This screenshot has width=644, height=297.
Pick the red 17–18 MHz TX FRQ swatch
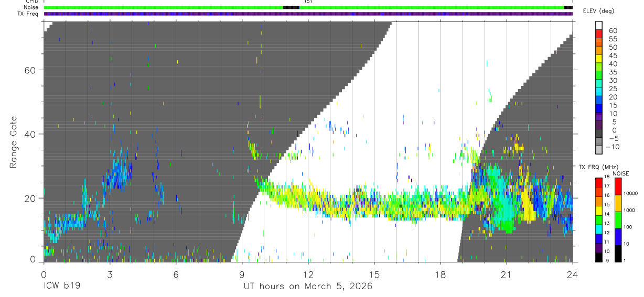click(599, 182)
